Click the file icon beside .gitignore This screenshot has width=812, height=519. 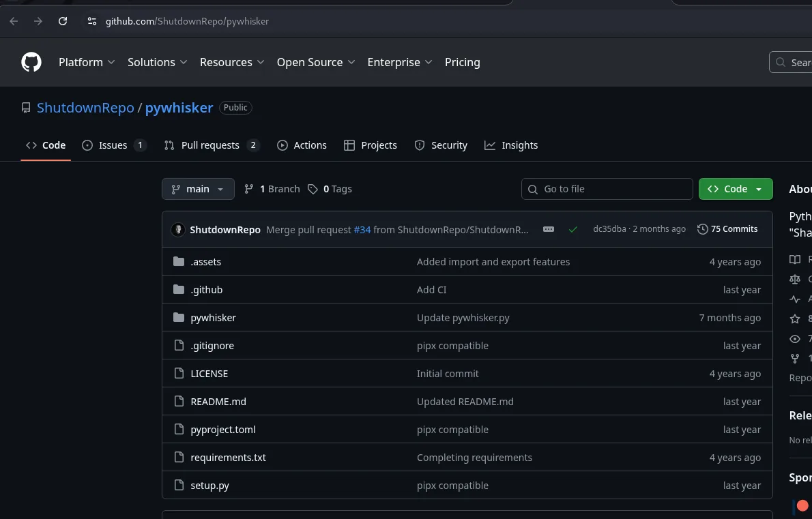coord(179,345)
